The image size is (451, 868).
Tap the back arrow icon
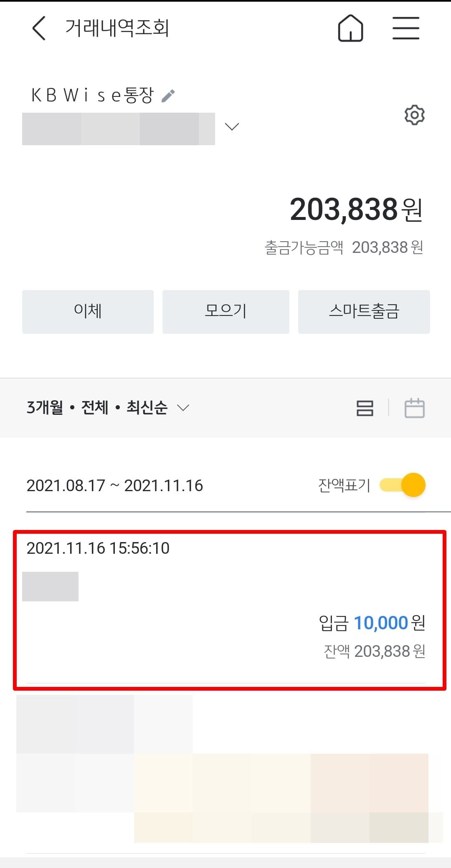(38, 28)
